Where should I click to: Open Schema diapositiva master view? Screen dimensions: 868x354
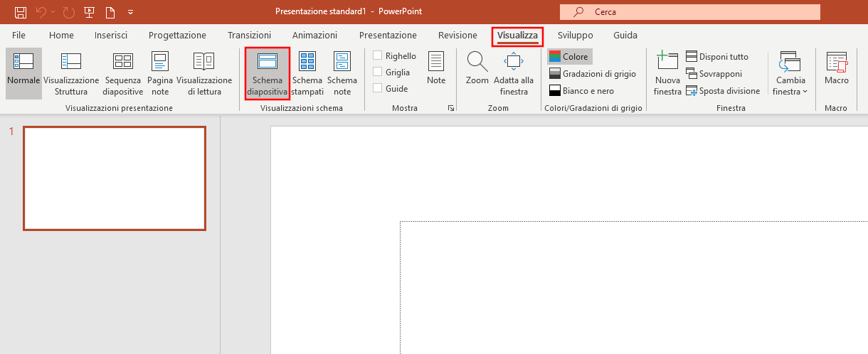point(268,74)
